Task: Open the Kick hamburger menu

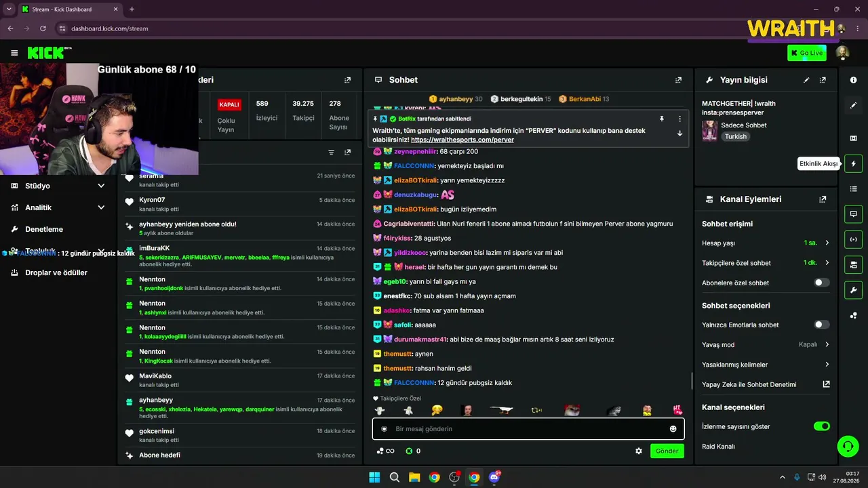Action: coord(14,53)
